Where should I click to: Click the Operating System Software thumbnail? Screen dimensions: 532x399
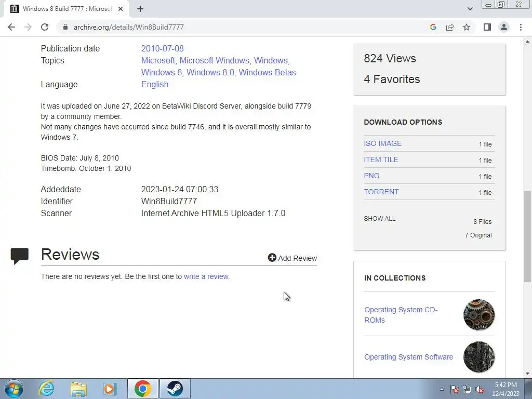478,357
